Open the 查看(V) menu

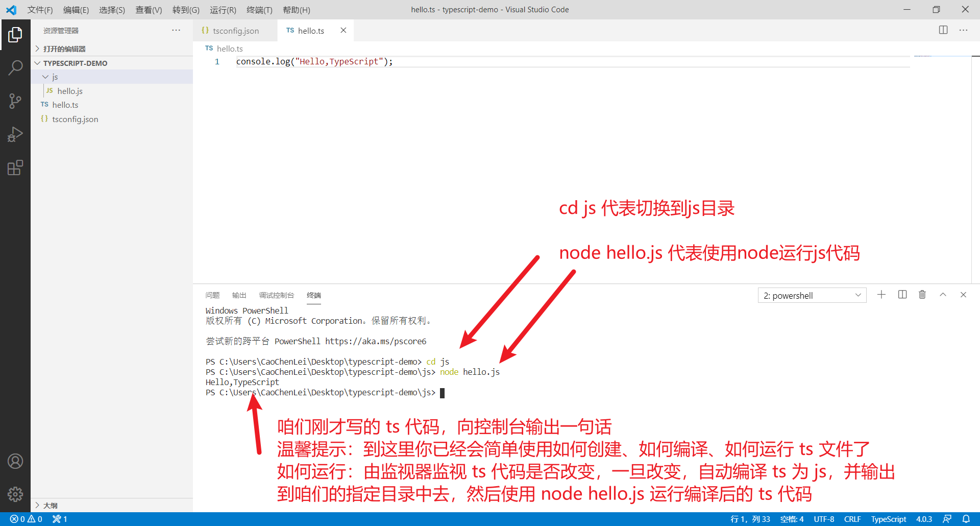(149, 10)
